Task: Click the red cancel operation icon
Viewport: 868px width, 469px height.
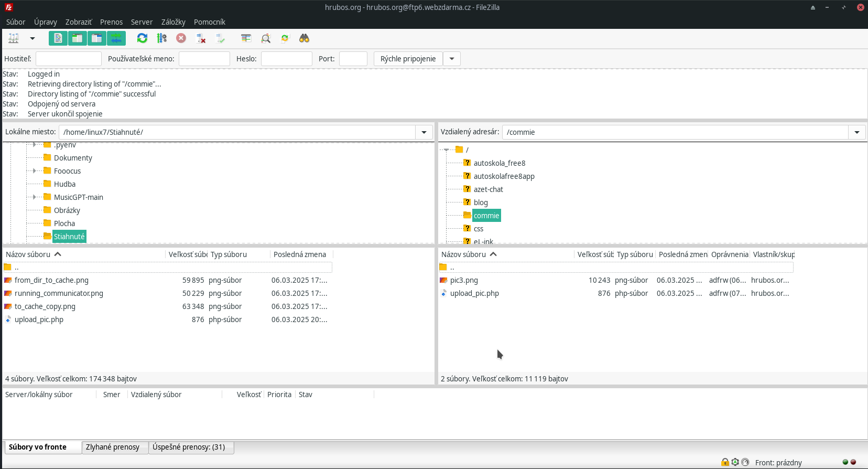Action: (x=181, y=38)
